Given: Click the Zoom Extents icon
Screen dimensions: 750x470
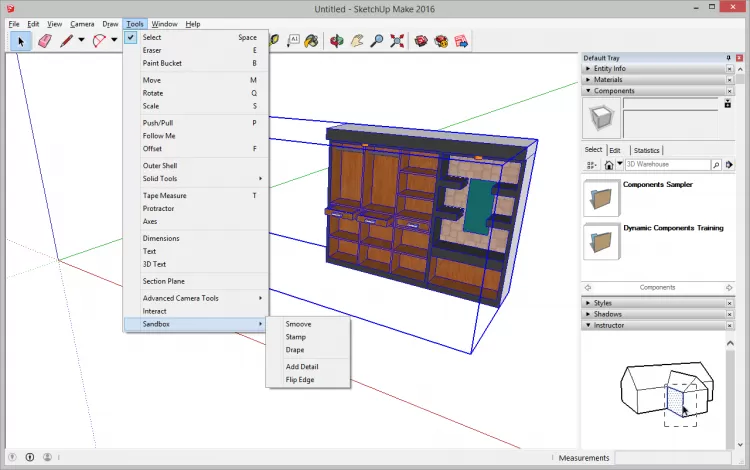Looking at the screenshot, I should click(397, 41).
